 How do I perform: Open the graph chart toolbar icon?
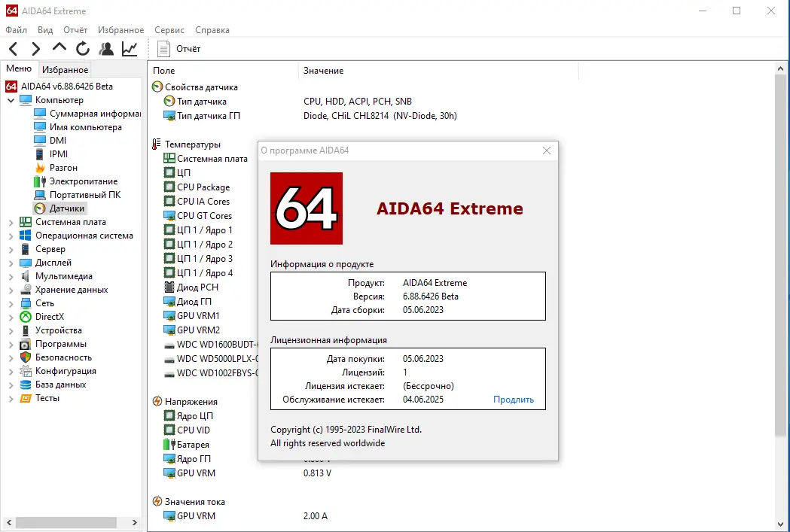[x=130, y=49]
